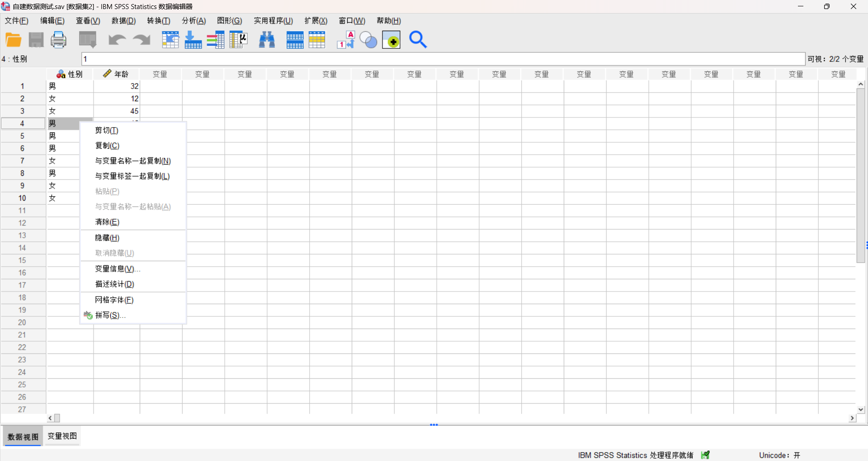Open the 扩展(X) menu

coord(316,21)
